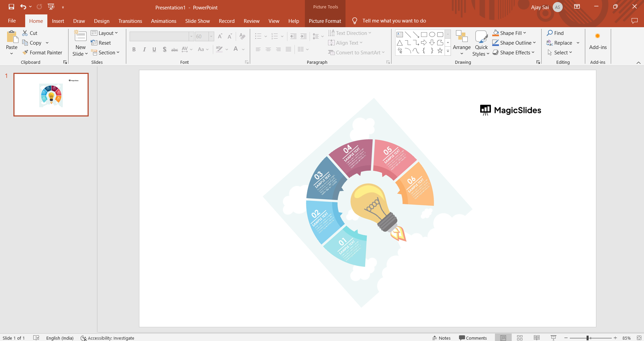Open the Arrange tool
The height and width of the screenshot is (341, 644).
pyautogui.click(x=462, y=43)
